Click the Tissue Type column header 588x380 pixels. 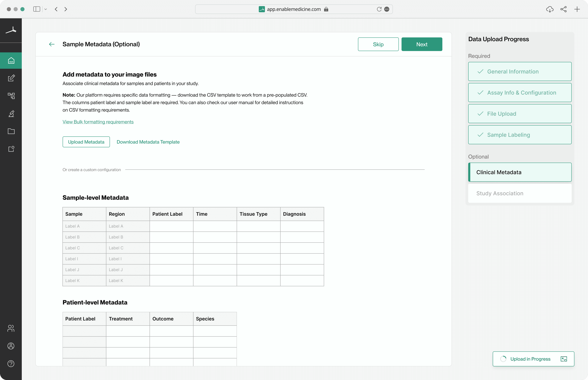[258, 214]
